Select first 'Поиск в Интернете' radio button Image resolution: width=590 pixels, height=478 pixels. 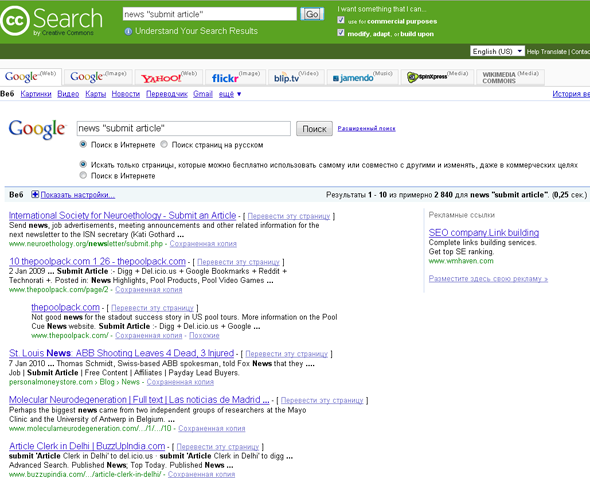(x=83, y=144)
